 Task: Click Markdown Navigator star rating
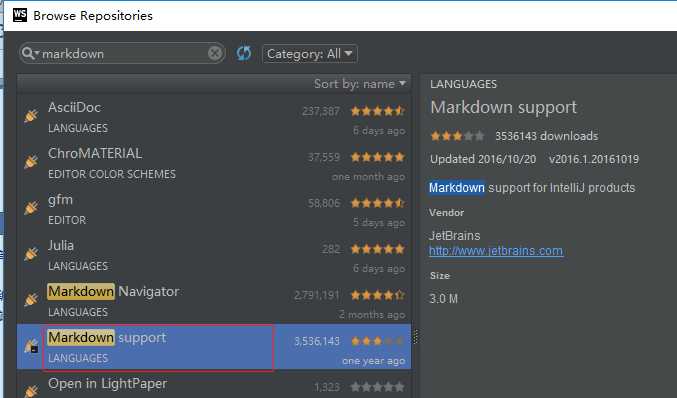pyautogui.click(x=378, y=295)
